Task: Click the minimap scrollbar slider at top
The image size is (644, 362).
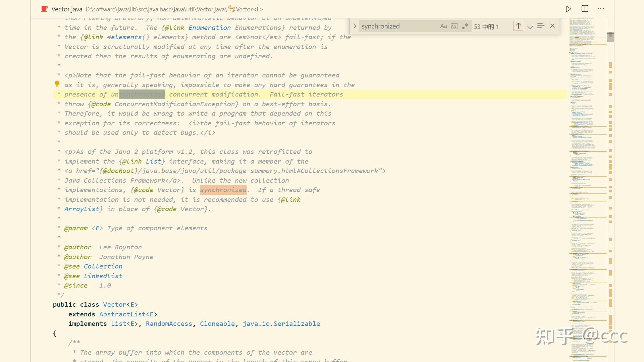Action: point(610,37)
